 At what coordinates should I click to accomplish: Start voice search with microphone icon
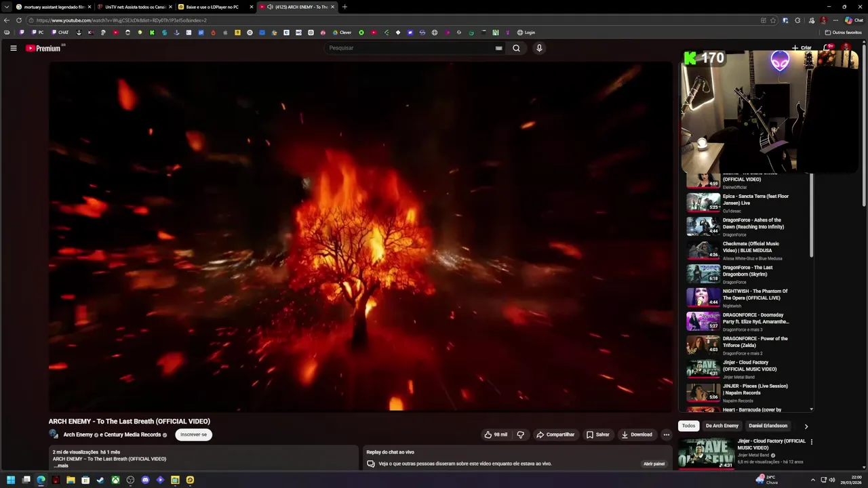539,48
